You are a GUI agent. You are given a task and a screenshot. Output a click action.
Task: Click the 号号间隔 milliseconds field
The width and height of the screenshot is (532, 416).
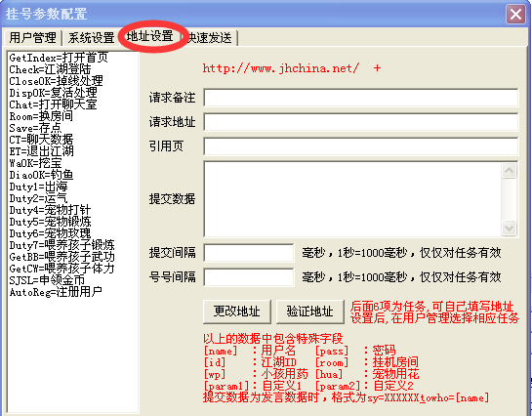tap(249, 277)
